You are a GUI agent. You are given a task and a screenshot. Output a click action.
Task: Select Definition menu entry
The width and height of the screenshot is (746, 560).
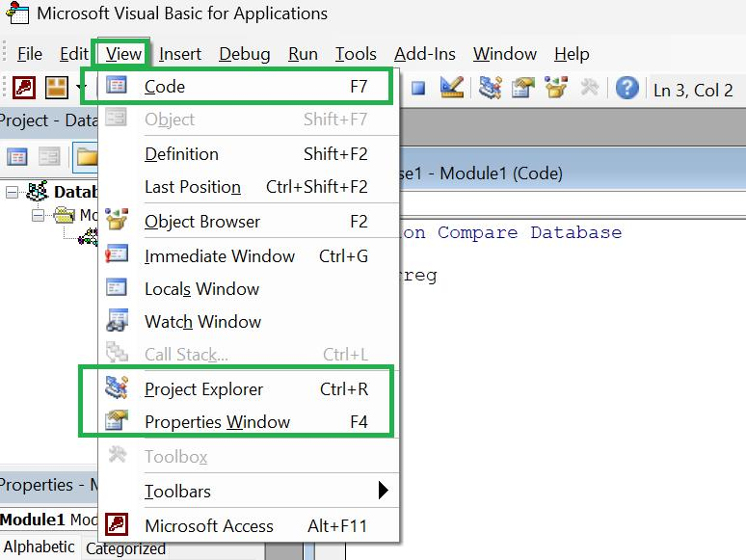point(249,154)
